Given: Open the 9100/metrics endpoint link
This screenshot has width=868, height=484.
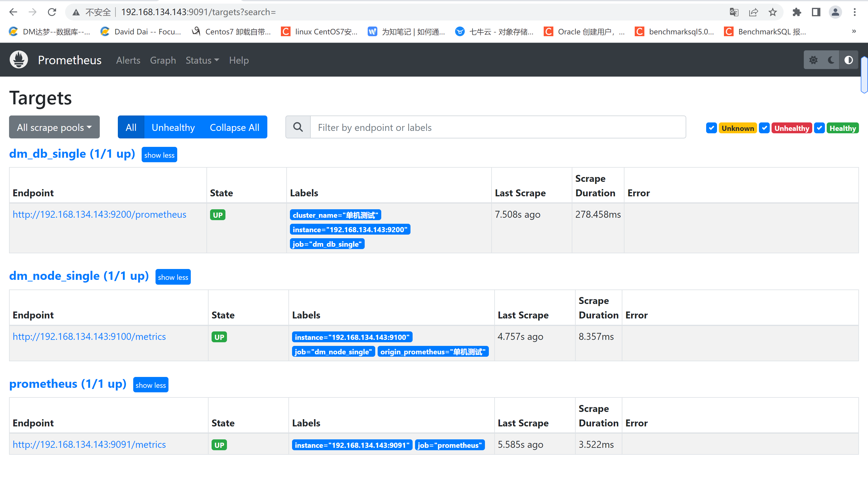Looking at the screenshot, I should coord(89,336).
